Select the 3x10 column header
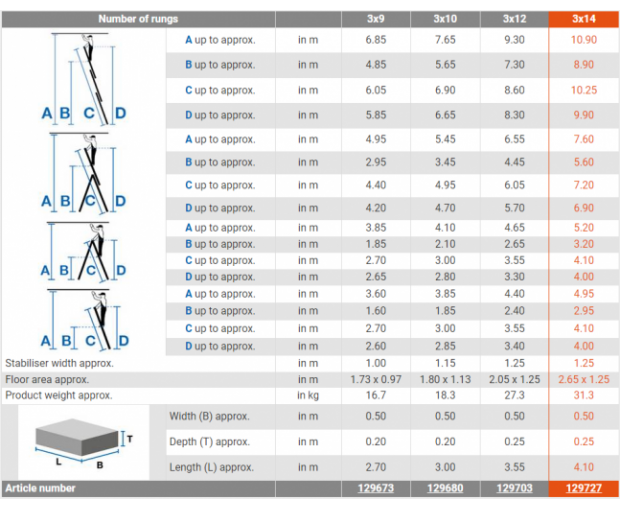Screen dimensions: 620x510 [x=445, y=19]
